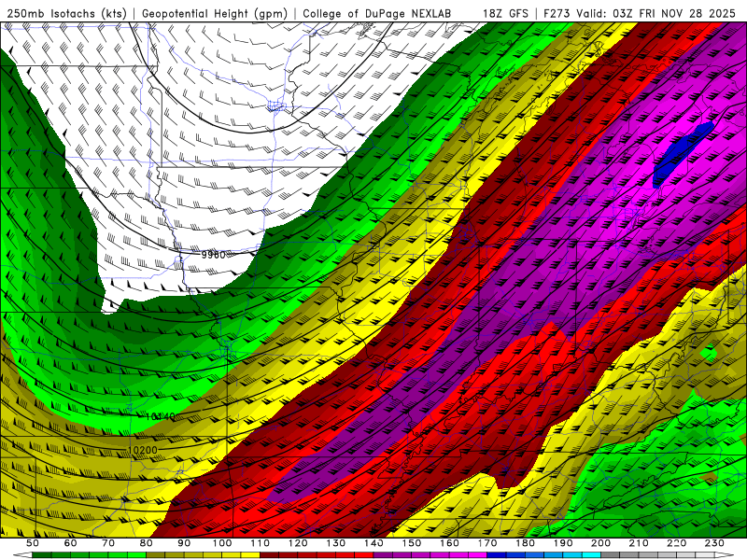747x560 pixels.
Task: Pick the bright yellow legend swatch just before 110
Action: 250,555
